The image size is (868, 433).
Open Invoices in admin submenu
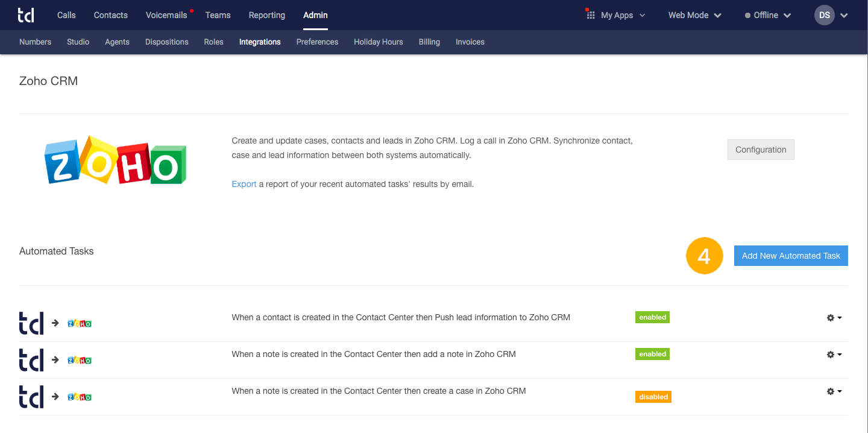[x=470, y=42]
